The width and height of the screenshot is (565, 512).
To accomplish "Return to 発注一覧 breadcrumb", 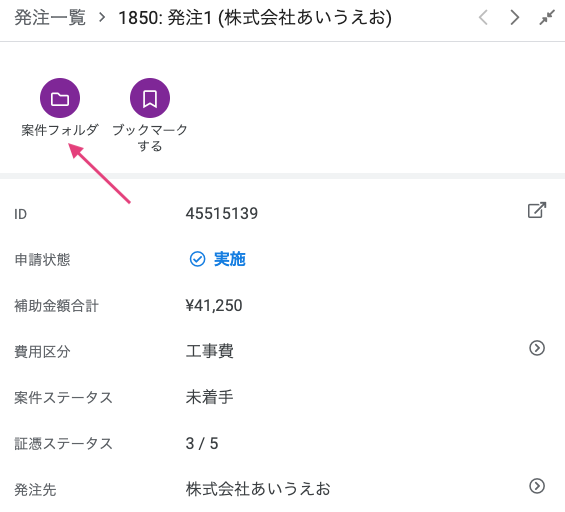I will click(50, 18).
